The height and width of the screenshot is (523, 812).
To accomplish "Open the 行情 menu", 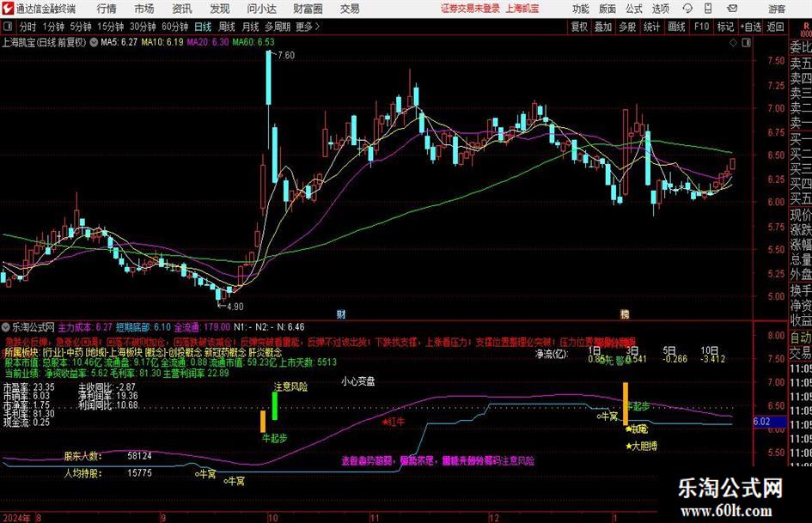I will point(107,9).
